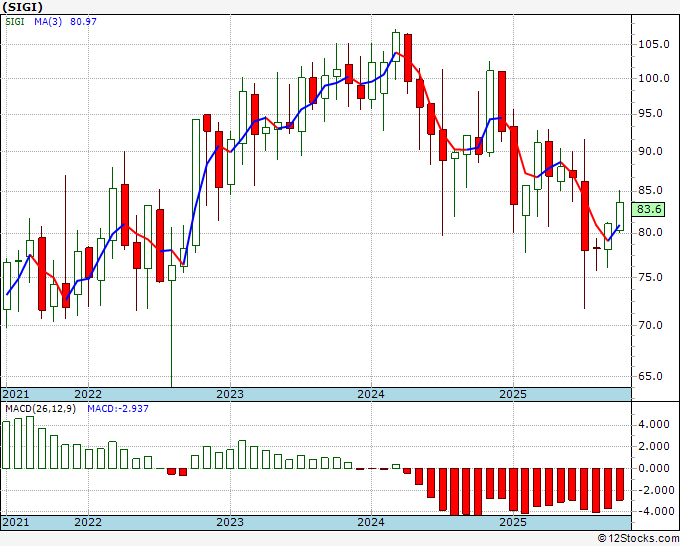
Task: Click the -4.000 MACD axis label
Action: click(654, 511)
